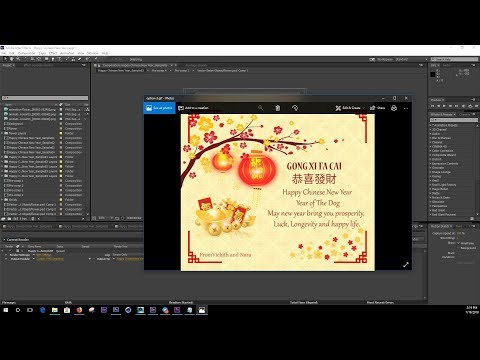Open the Windows Start menu

tap(6, 310)
